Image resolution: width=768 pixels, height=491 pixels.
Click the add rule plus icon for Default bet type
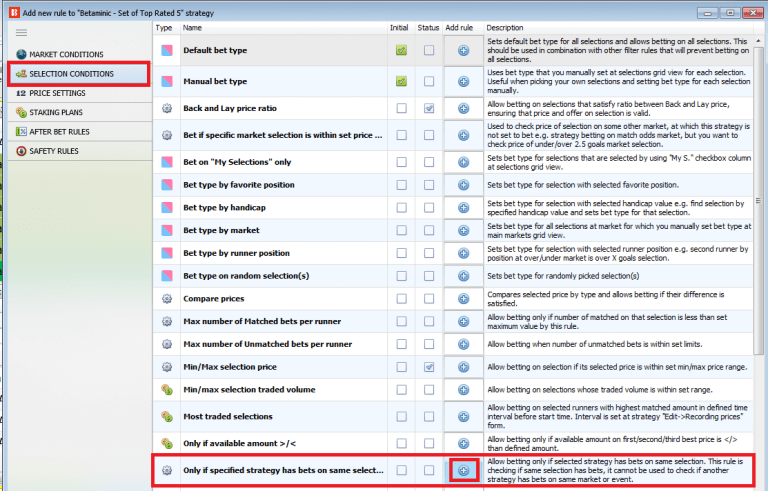click(x=464, y=50)
